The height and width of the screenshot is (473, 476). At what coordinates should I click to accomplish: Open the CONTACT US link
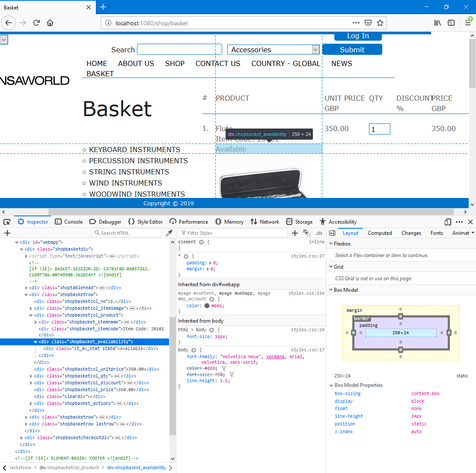[x=217, y=63]
